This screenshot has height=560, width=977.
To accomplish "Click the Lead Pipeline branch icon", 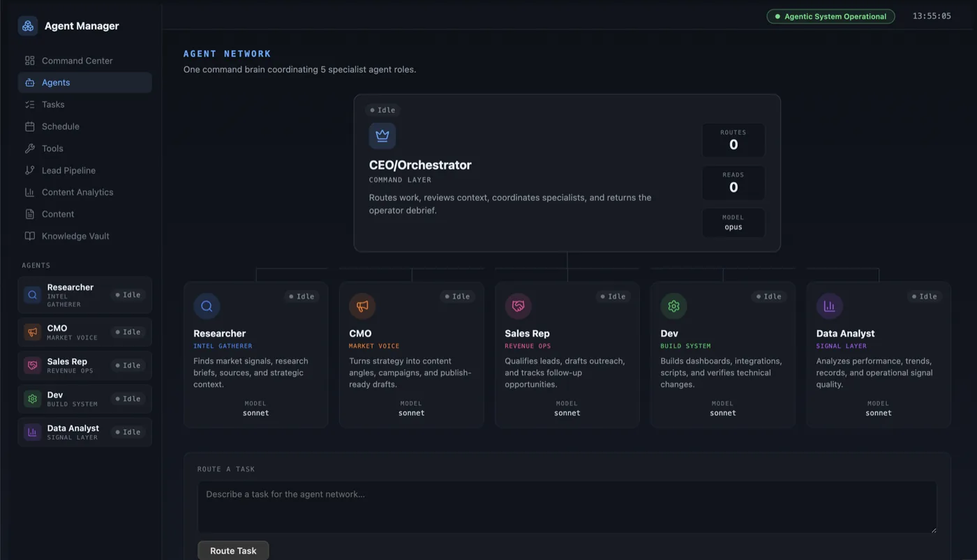I will pos(29,170).
